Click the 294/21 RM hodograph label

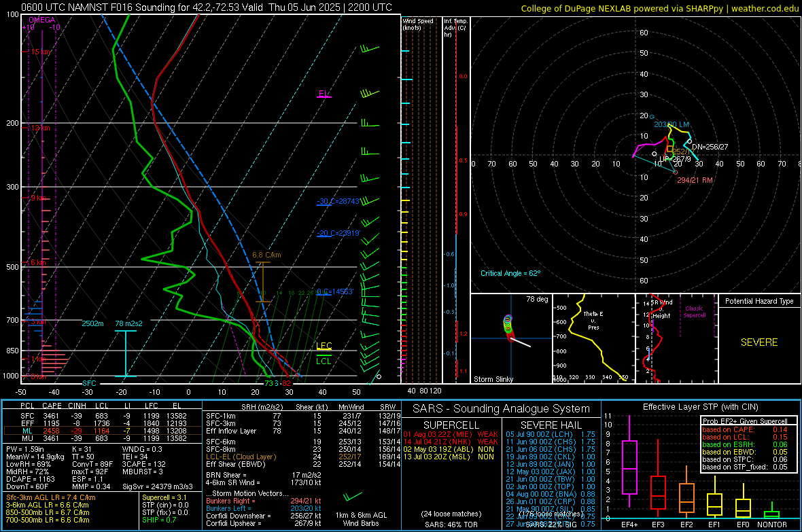(695, 180)
